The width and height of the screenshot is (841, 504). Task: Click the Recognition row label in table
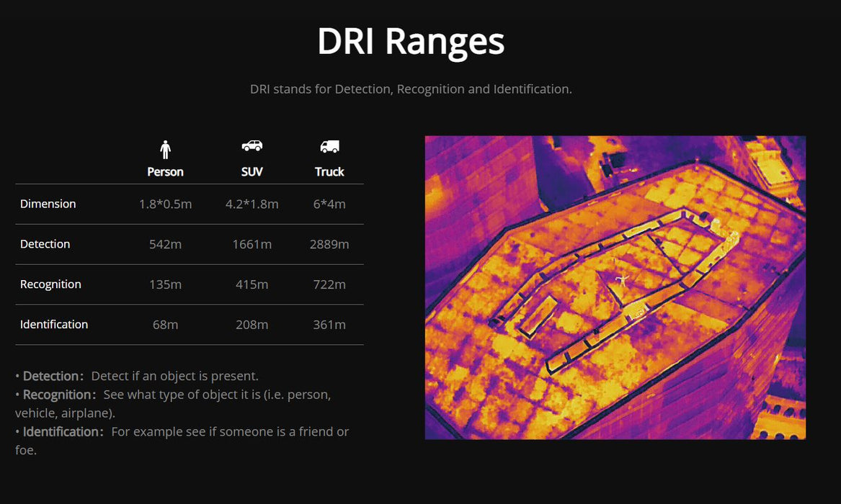coord(50,284)
